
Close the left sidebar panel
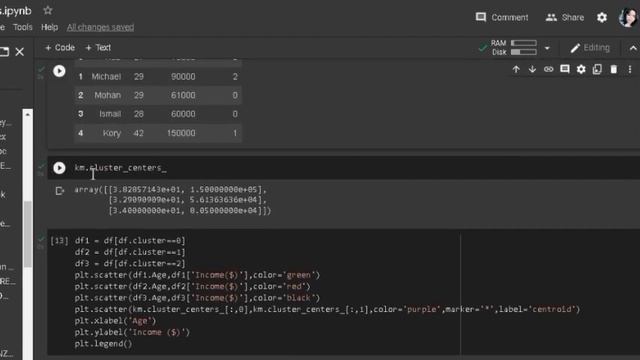coord(20,52)
